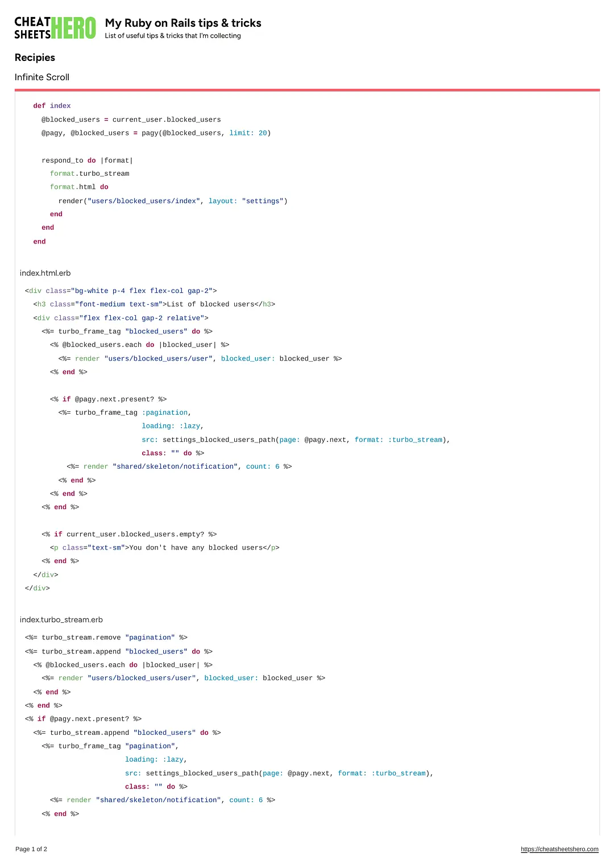Click the subtitle 'List of useful tips & tricks that I'm collecting'
The height and width of the screenshot is (868, 614).
173,36
